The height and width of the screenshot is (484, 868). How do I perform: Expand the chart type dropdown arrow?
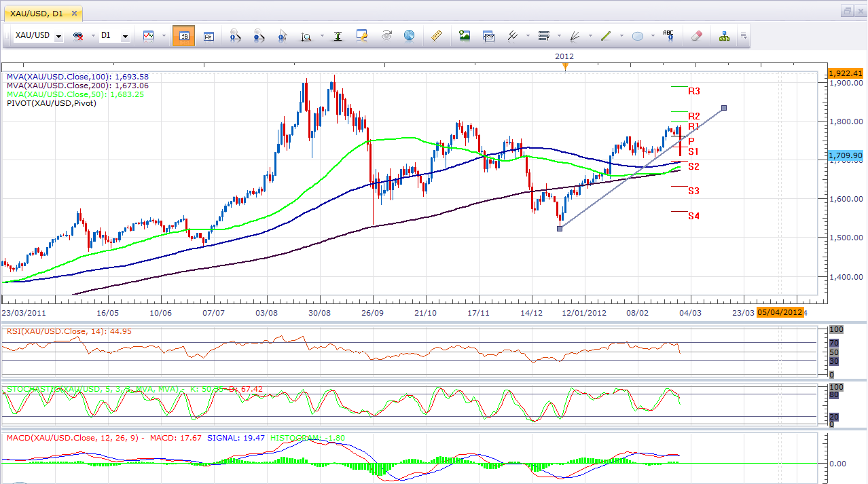click(x=162, y=36)
